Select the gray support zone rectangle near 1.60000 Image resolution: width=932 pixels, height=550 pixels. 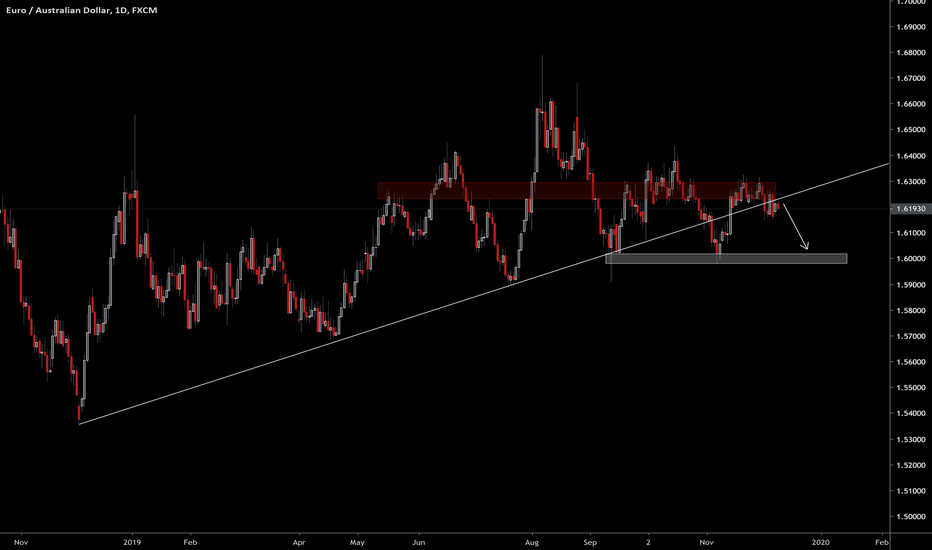726,258
